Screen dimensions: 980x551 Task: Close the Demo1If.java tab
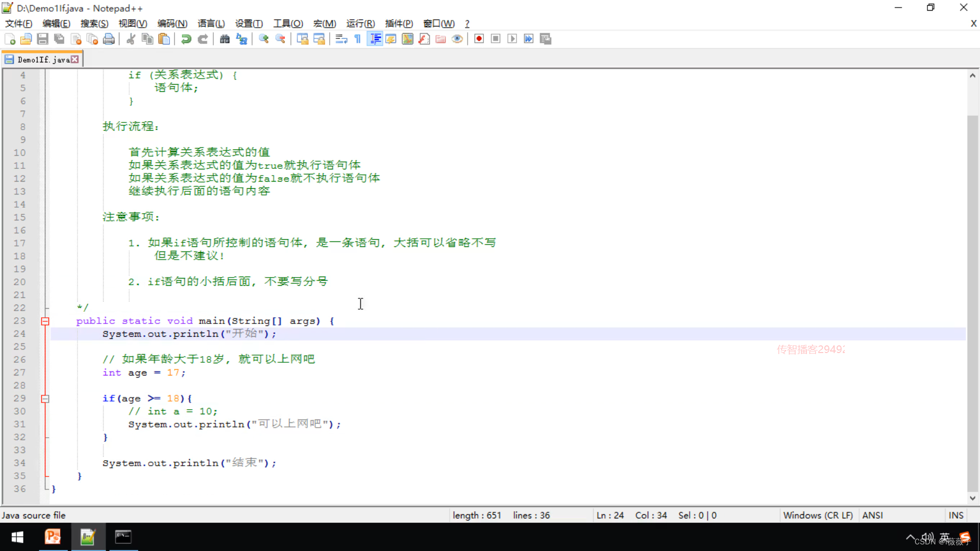pos(75,59)
